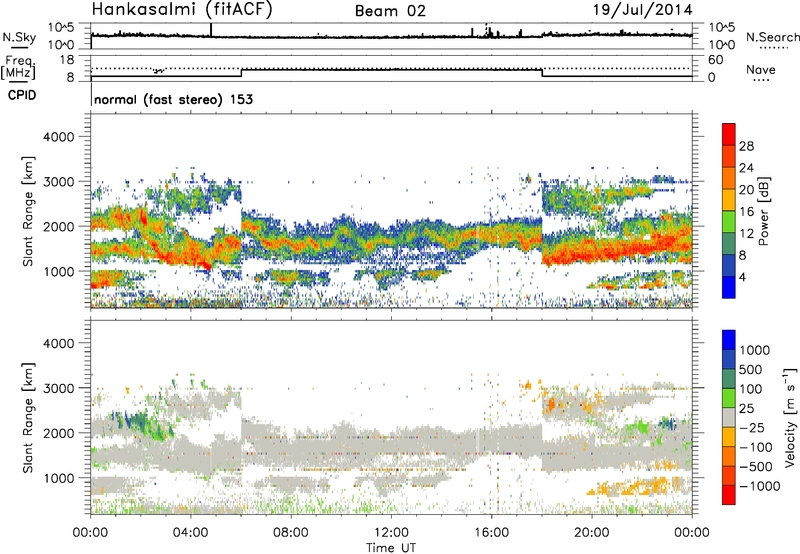The height and width of the screenshot is (554, 800).
Task: Click the 16:00 time tick label
Action: (x=491, y=533)
